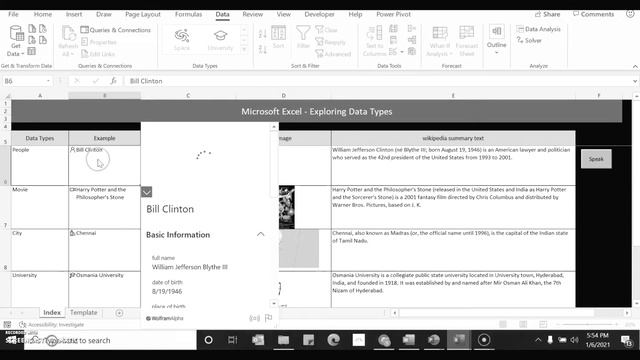This screenshot has width=640, height=360.
Task: Open the Outline dropdown
Action: pos(496,40)
